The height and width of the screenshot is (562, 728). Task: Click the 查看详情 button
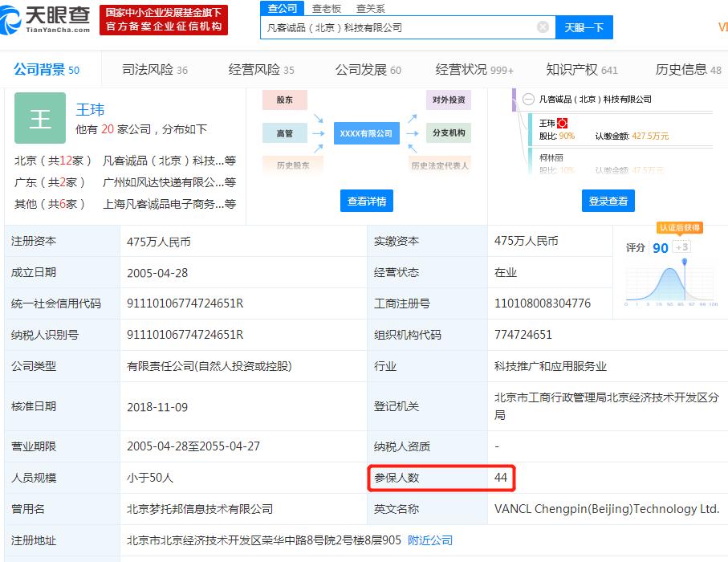(365, 201)
